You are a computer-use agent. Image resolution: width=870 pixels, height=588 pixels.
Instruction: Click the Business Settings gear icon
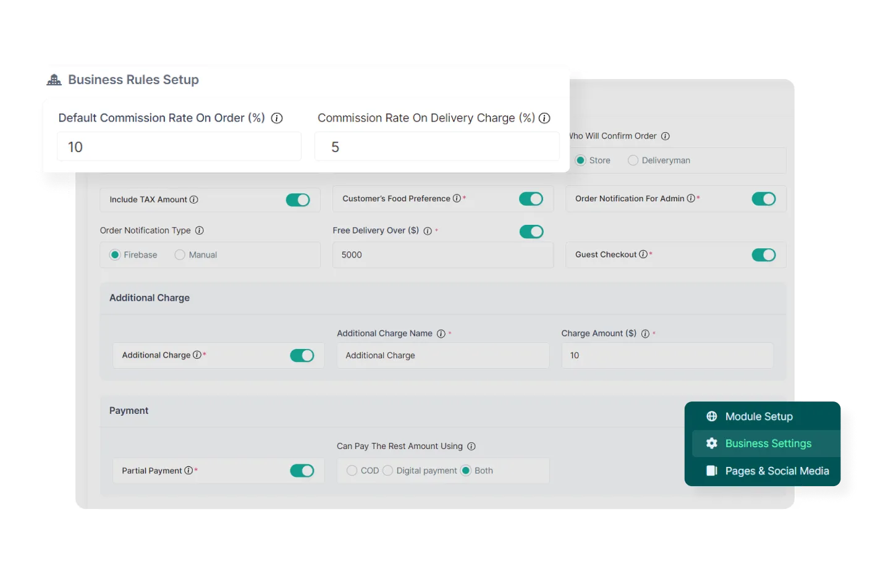tap(712, 443)
